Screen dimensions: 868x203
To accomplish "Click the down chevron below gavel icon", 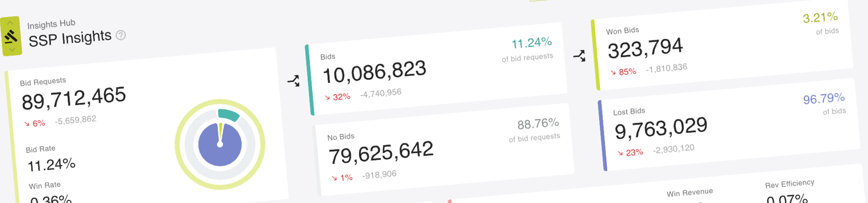I will point(12,49).
